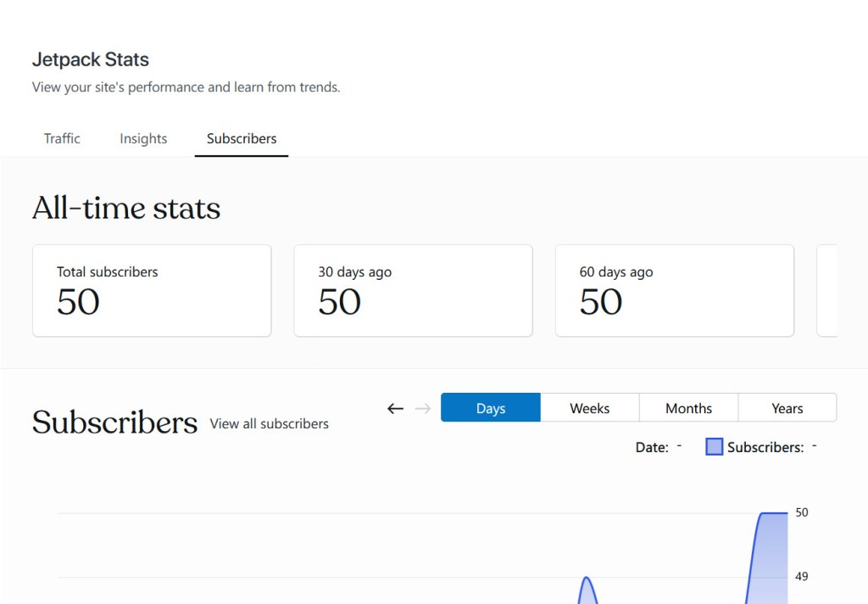Show subscribers chart by Months

click(x=688, y=408)
